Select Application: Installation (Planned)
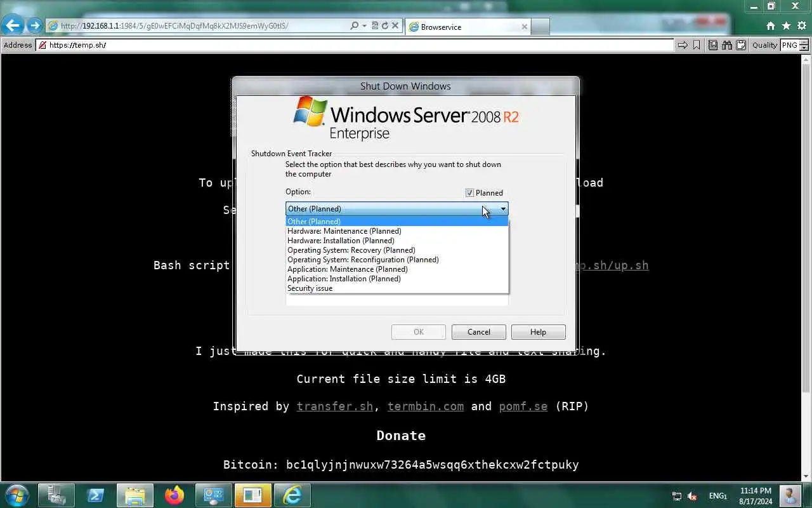 coord(396,279)
